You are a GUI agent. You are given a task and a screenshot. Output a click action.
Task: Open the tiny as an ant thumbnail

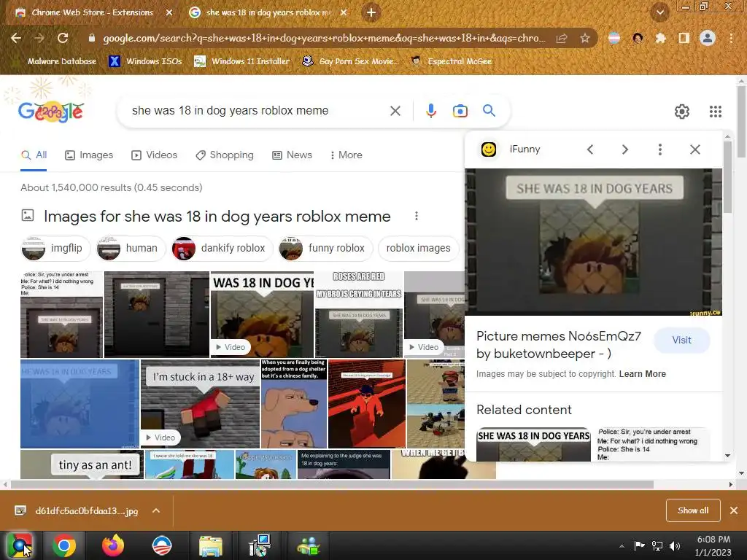pyautogui.click(x=82, y=464)
